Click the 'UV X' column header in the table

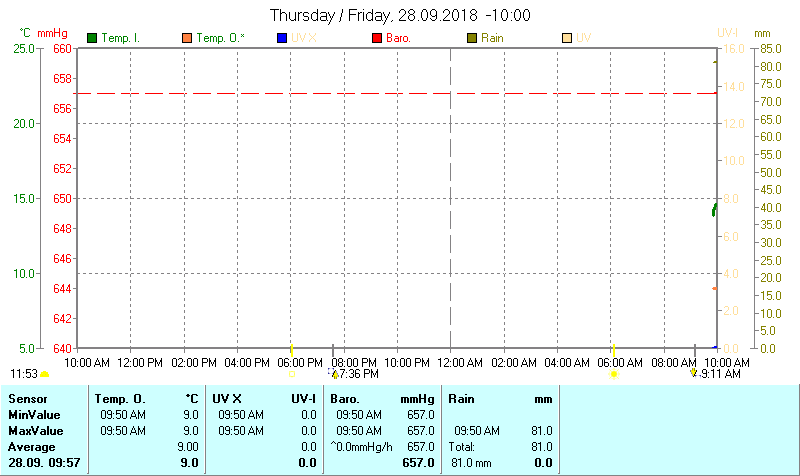tap(227, 399)
